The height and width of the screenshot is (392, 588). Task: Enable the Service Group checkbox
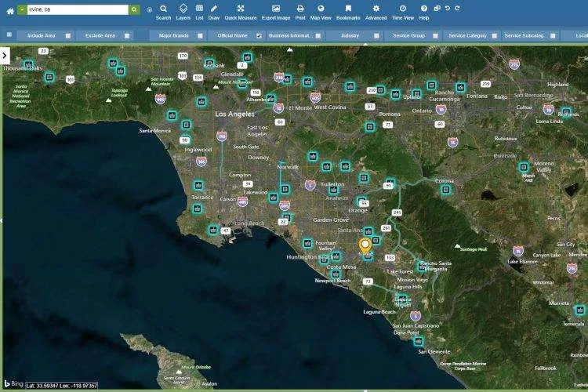pyautogui.click(x=435, y=35)
